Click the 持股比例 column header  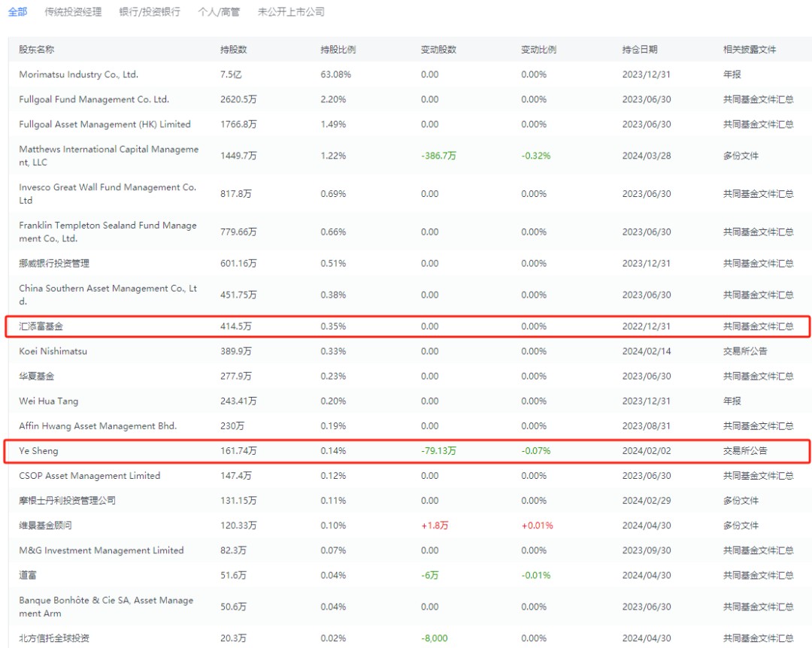coord(338,50)
